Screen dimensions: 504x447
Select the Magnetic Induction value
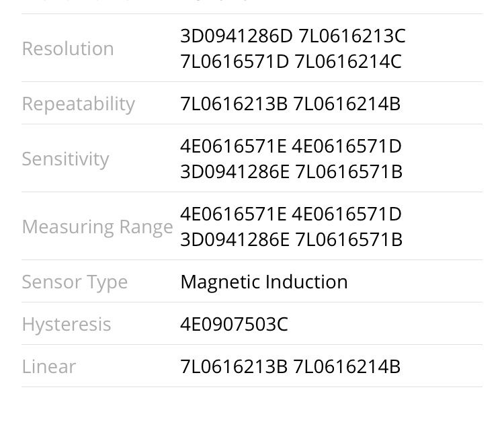264,282
